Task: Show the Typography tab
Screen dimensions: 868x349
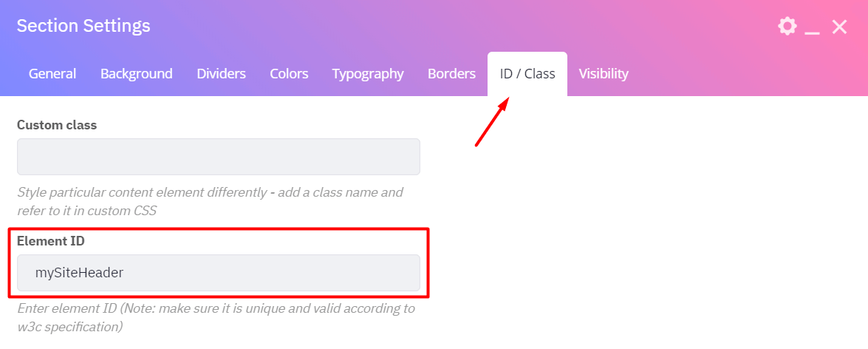Action: (x=368, y=74)
